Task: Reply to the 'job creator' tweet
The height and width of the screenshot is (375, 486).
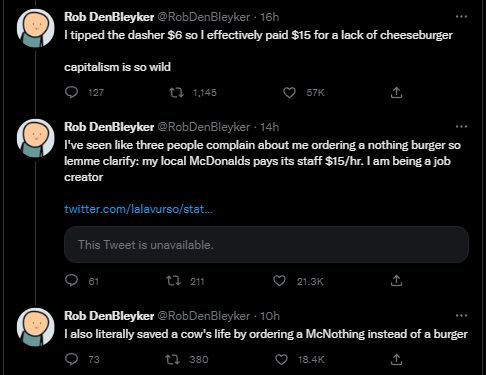Action: click(71, 281)
